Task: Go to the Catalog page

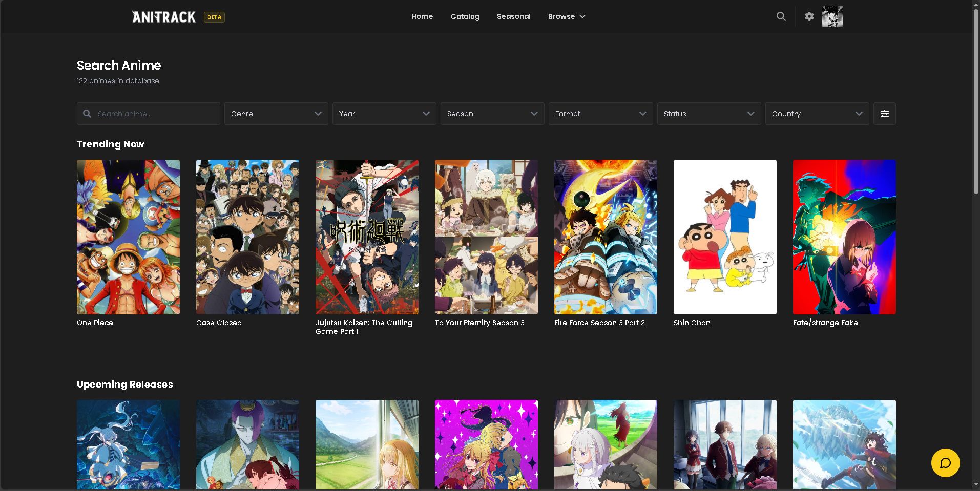Action: coord(465,16)
